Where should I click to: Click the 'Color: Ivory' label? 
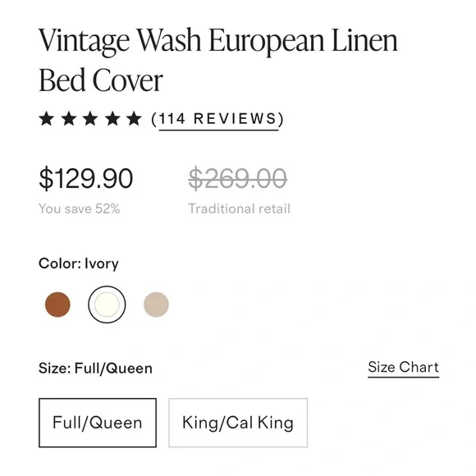pyautogui.click(x=79, y=263)
